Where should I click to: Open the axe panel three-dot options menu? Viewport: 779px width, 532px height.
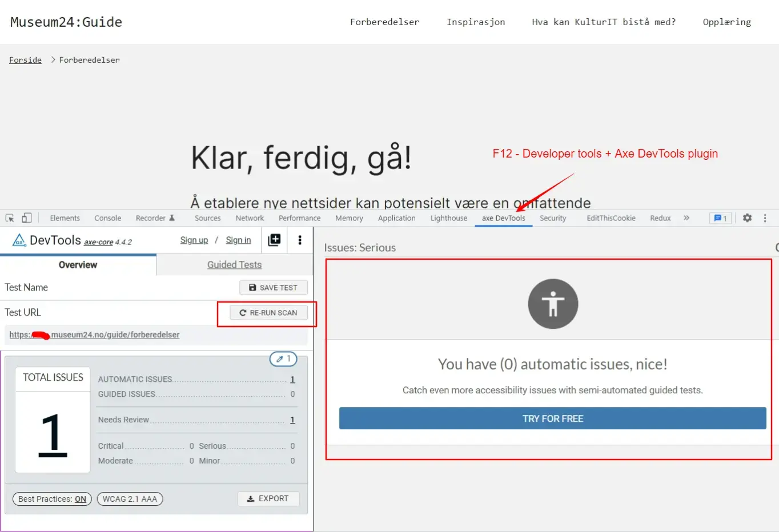pos(300,240)
